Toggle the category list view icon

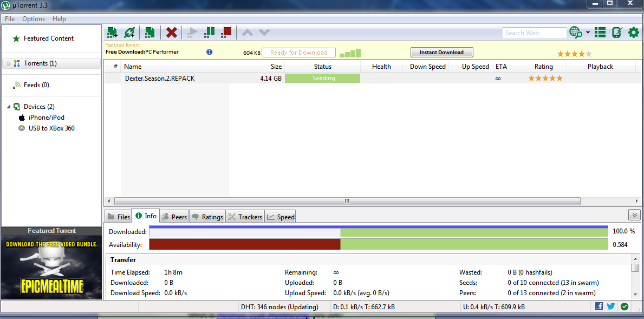click(600, 32)
